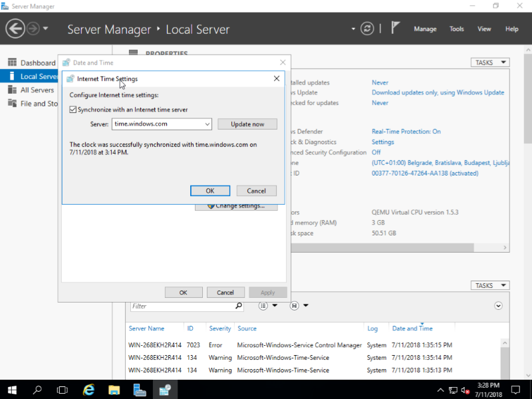532x399 pixels.
Task: Open the Properties TASKS dropdown
Action: 490,63
